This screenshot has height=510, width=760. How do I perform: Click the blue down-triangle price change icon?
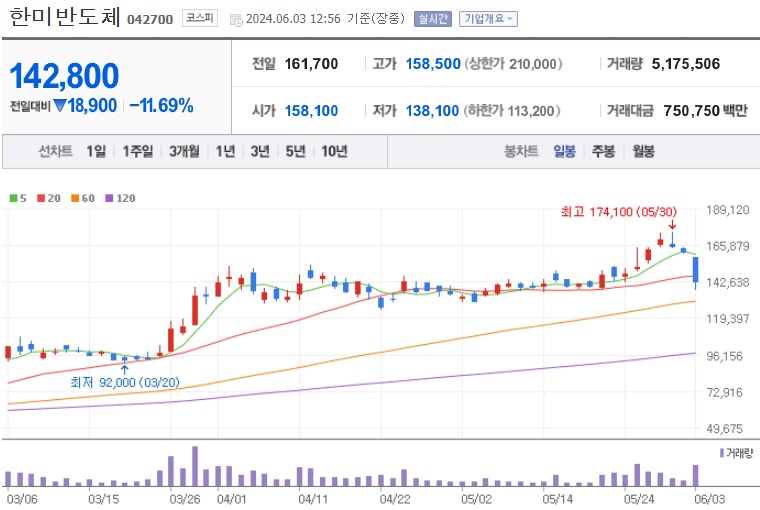point(60,105)
